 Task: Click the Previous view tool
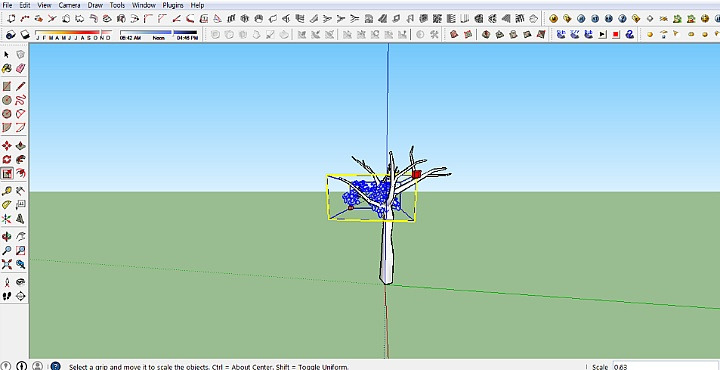20,264
